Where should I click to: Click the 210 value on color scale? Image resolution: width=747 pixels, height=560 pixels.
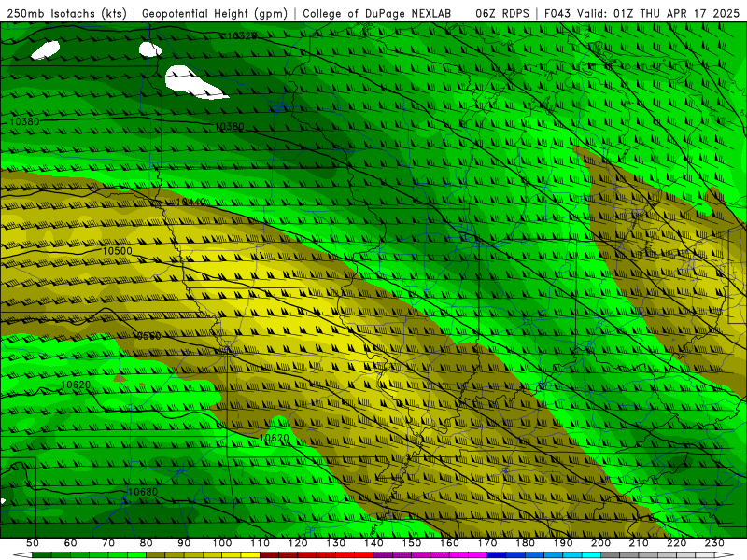[x=639, y=543]
